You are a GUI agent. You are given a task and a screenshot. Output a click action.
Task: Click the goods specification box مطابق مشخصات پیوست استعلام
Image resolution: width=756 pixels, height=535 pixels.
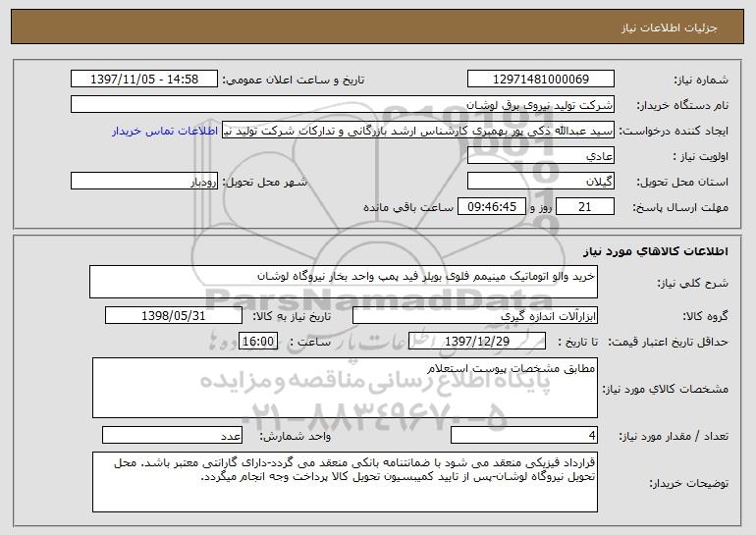pyautogui.click(x=345, y=388)
